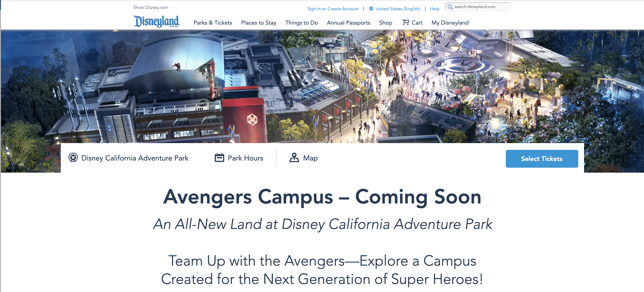
Task: Open the Parks & Tickets menu
Action: 213,23
